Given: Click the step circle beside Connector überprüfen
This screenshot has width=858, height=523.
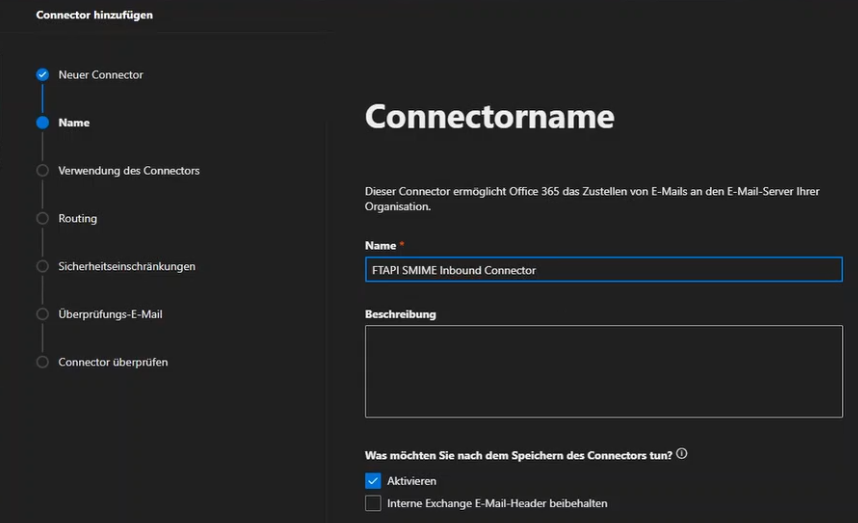Looking at the screenshot, I should tap(42, 362).
